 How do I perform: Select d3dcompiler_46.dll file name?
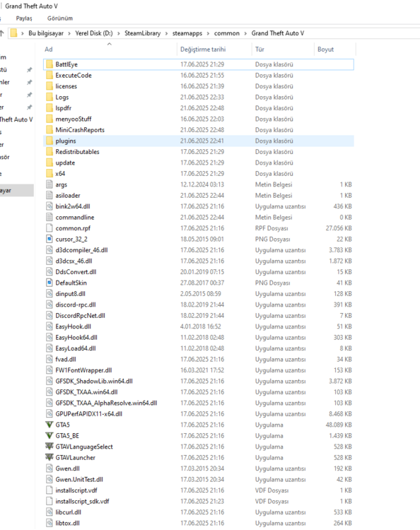tap(81, 250)
